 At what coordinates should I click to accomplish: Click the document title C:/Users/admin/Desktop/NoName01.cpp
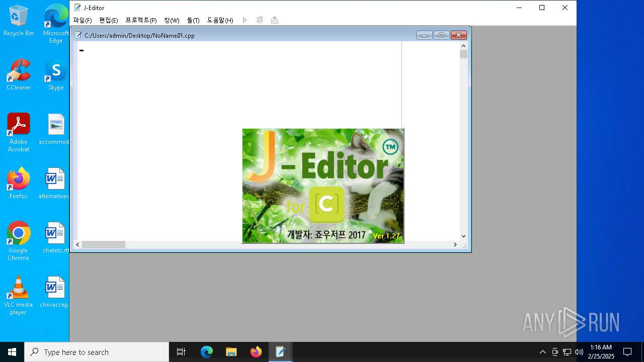[139, 36]
